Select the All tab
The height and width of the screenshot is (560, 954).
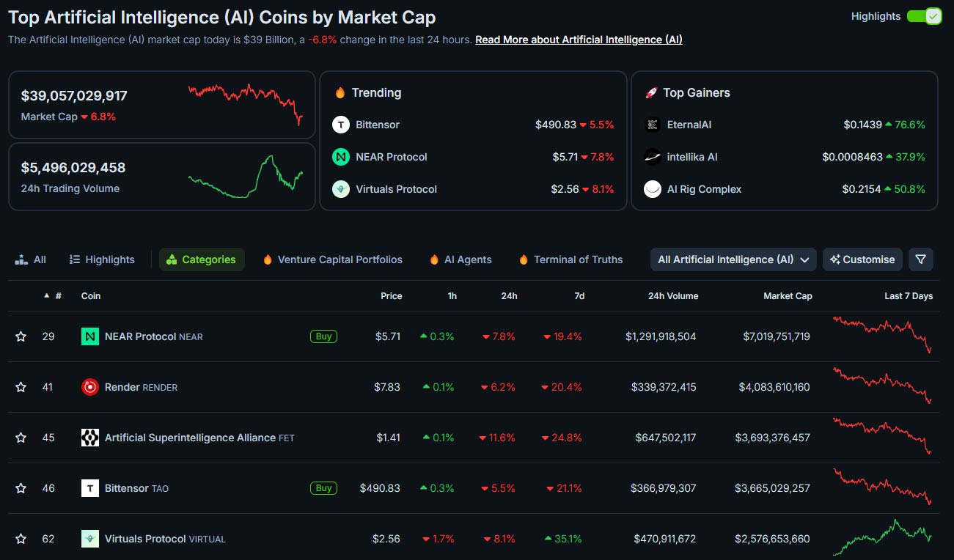(31, 259)
